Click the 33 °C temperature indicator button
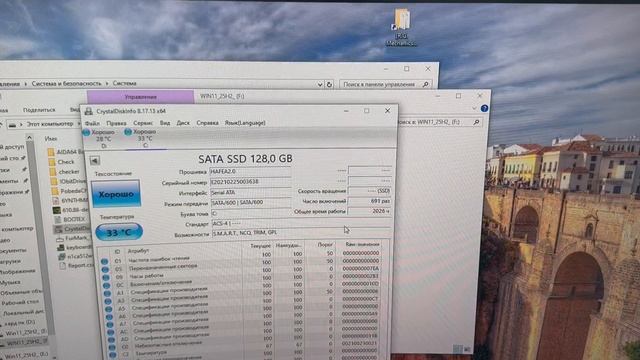Screen dimensions: 640x360 pos(119,232)
